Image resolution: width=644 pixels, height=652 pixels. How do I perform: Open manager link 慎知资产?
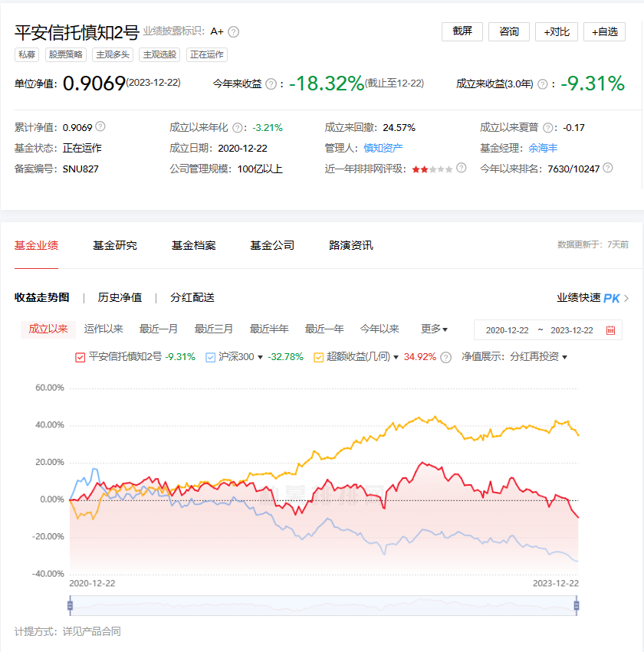(383, 148)
